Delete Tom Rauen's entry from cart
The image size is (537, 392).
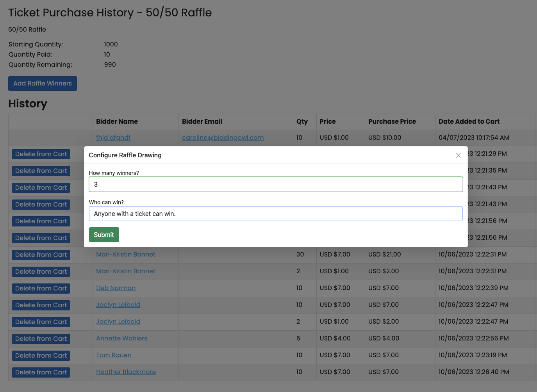[x=41, y=355]
